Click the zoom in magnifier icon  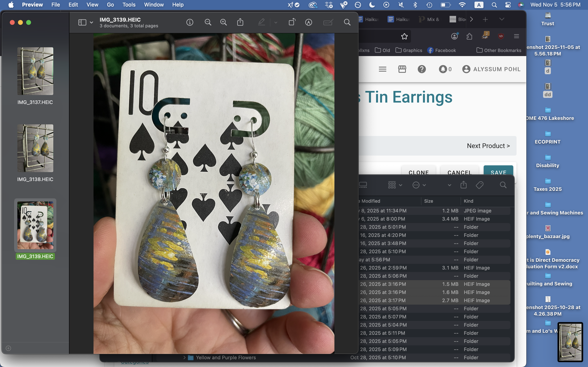[x=223, y=22]
